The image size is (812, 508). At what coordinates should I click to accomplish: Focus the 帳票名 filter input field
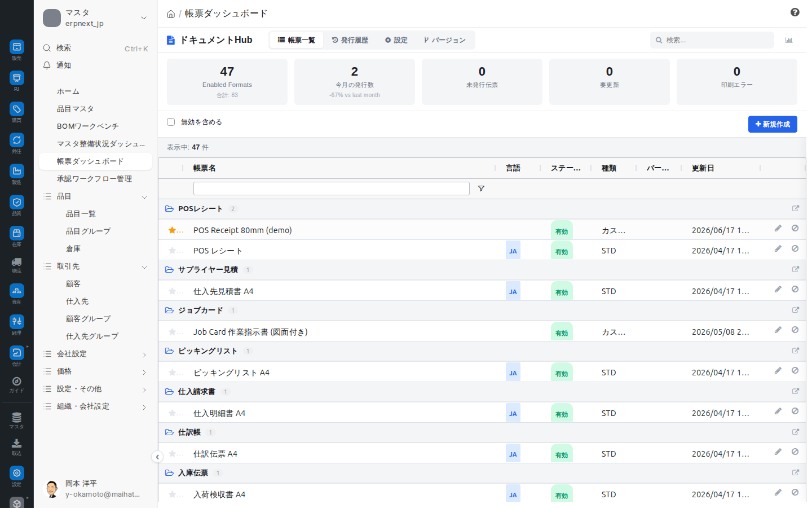click(x=332, y=189)
